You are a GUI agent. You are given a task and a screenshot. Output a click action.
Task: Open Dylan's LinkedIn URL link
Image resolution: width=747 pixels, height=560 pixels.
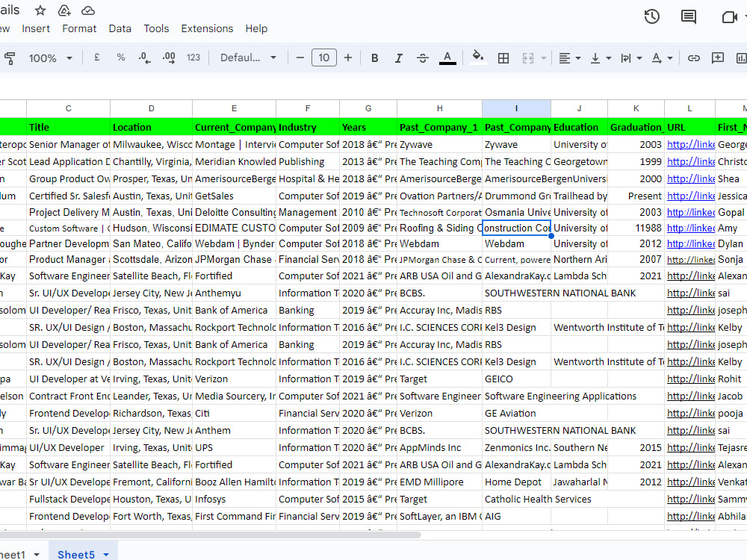click(x=691, y=243)
